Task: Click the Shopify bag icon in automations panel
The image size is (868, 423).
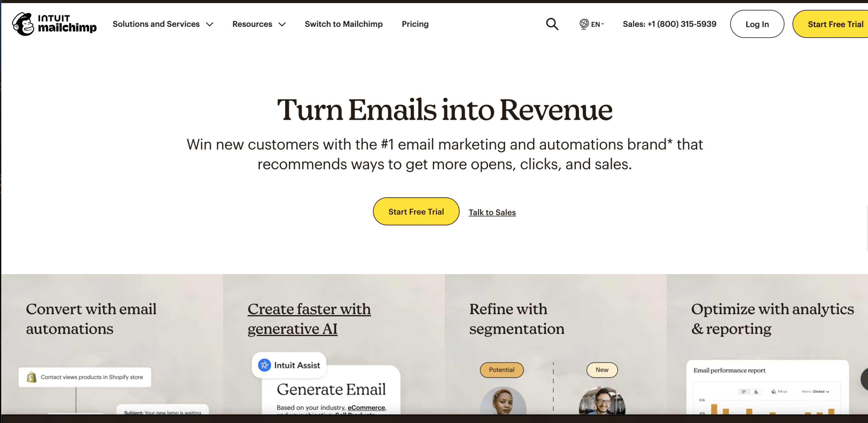Action: click(x=31, y=377)
